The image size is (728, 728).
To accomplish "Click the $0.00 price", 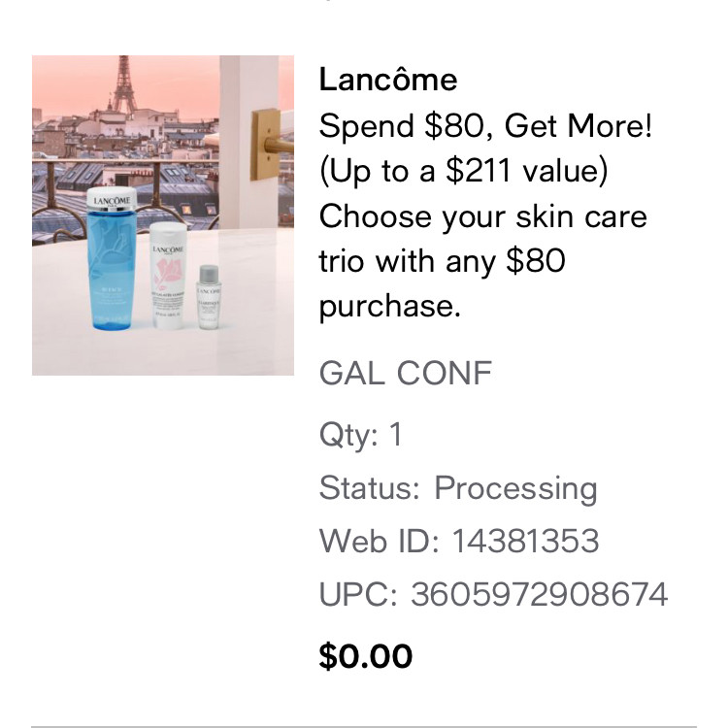I will 366,656.
